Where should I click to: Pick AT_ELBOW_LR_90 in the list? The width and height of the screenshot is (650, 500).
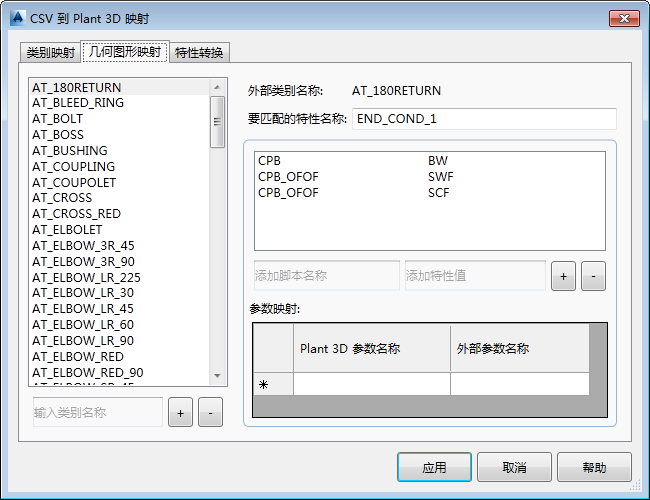click(x=120, y=341)
